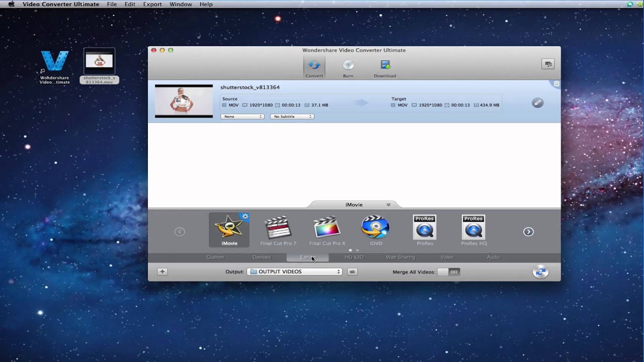
Task: Switch to the Audio format tab
Action: click(493, 257)
